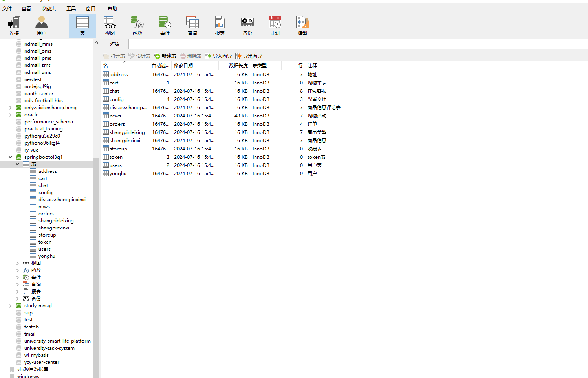Open the 事件 events toolbar icon
Screen dimensions: 588x378
point(165,26)
